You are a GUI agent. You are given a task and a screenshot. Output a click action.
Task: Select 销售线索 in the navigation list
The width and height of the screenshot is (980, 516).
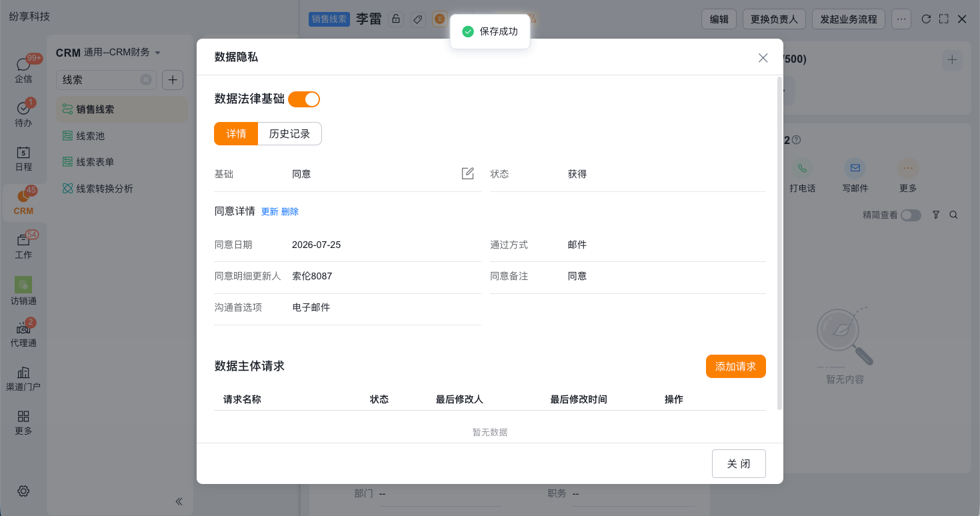pos(122,109)
